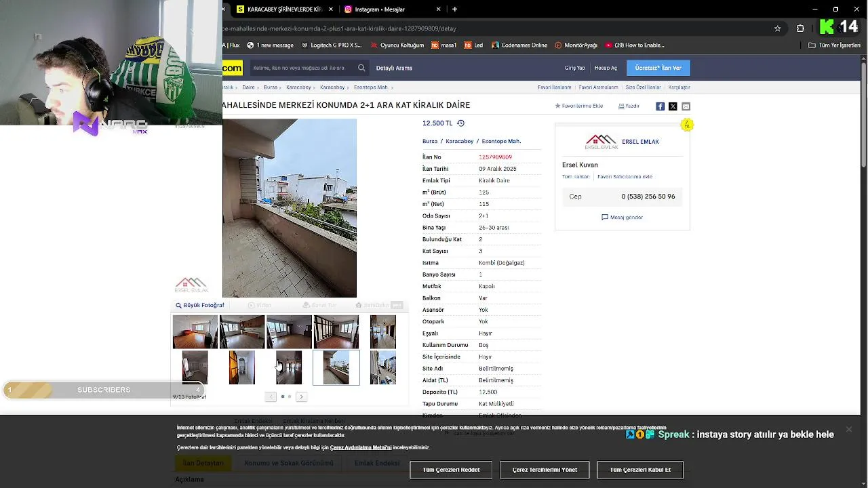
Task: Open the Codenames Online bookmark
Action: click(x=519, y=45)
